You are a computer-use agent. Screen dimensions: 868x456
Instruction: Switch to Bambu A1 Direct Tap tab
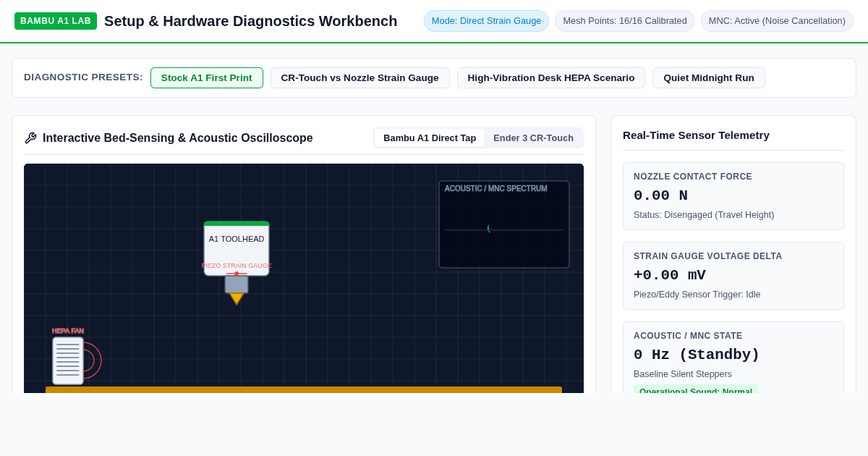coord(430,138)
